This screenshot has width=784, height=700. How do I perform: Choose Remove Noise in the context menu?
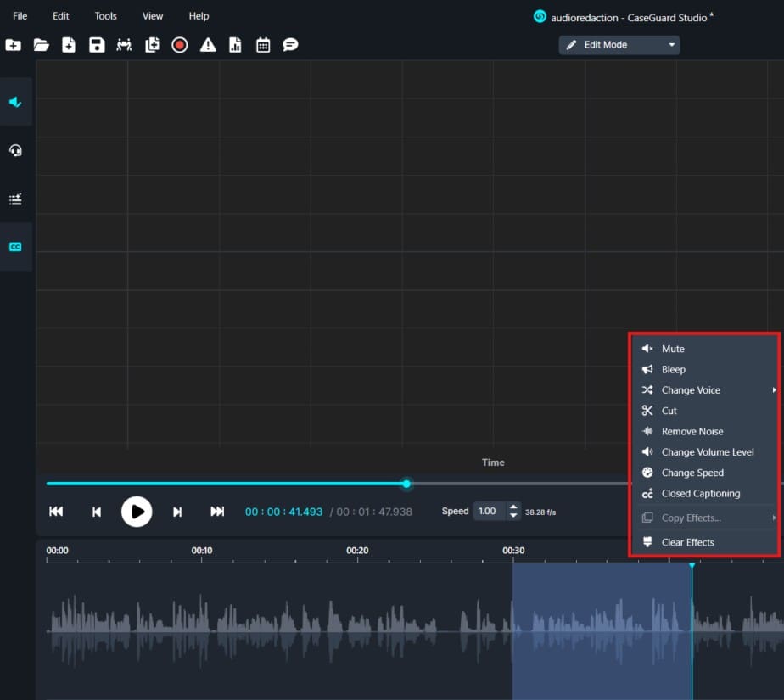click(692, 432)
